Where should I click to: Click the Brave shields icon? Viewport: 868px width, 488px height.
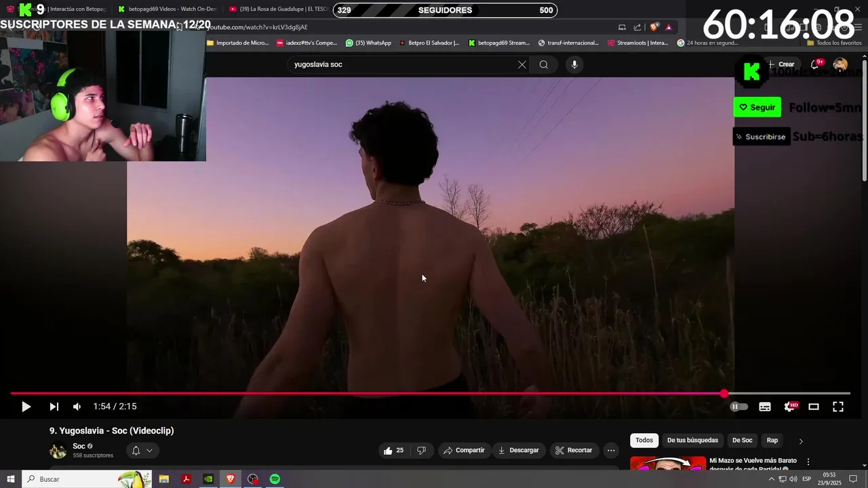point(654,27)
